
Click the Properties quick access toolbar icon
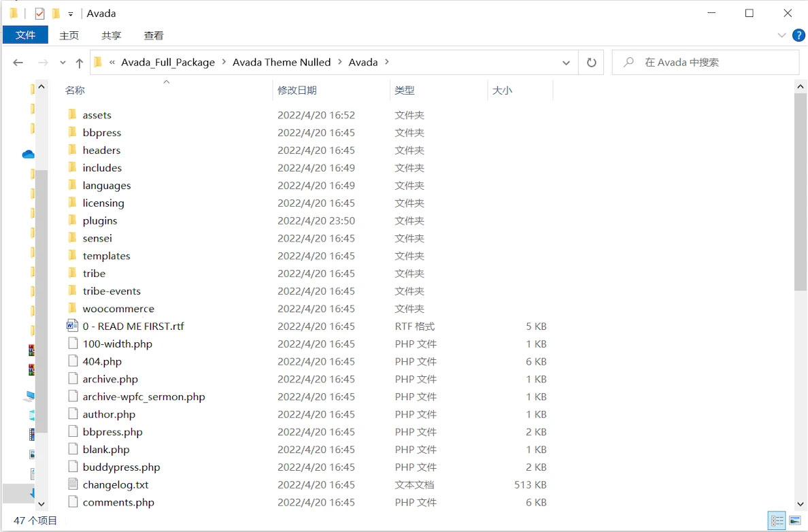(39, 14)
